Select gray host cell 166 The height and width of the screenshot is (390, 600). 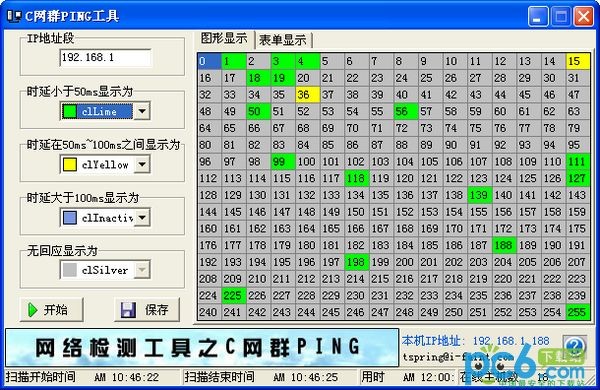(x=357, y=228)
